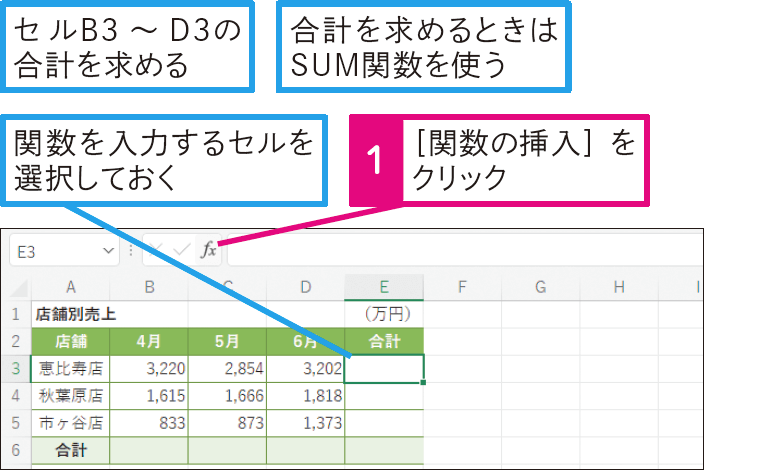Click the cell containing 1,818

click(x=306, y=396)
